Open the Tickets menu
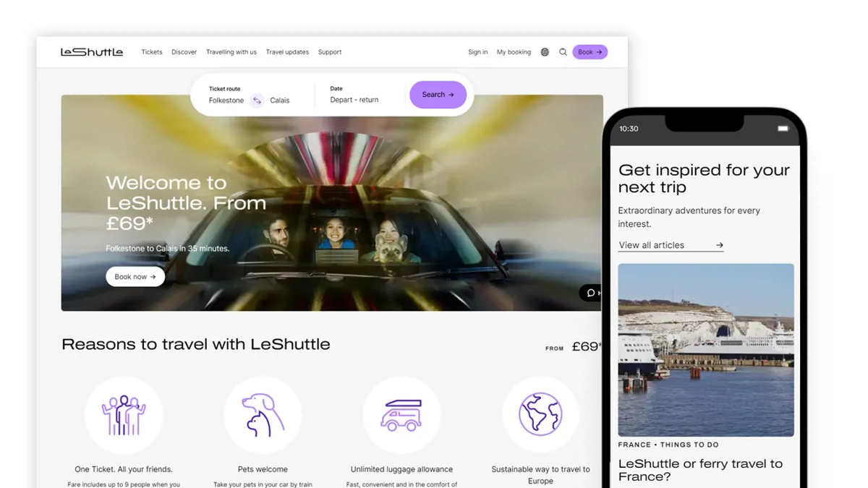 click(x=152, y=52)
